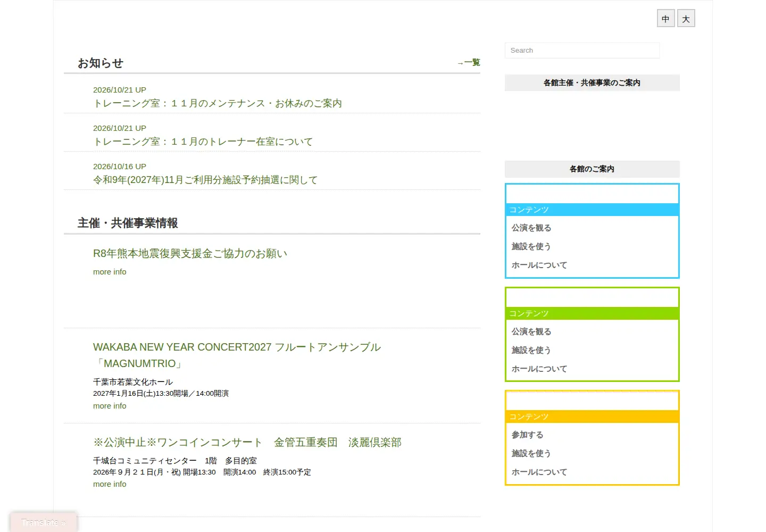Set font size to medium (中)
This screenshot has height=532, width=766.
665,19
